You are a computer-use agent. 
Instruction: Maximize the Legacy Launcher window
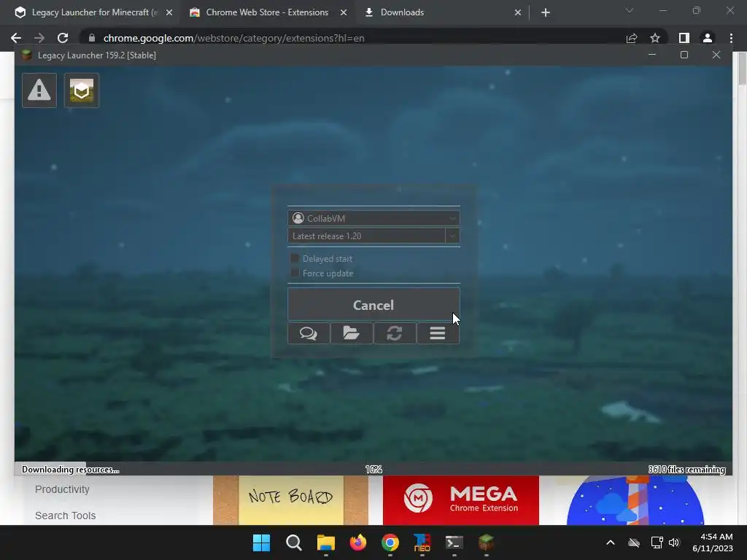(x=684, y=55)
